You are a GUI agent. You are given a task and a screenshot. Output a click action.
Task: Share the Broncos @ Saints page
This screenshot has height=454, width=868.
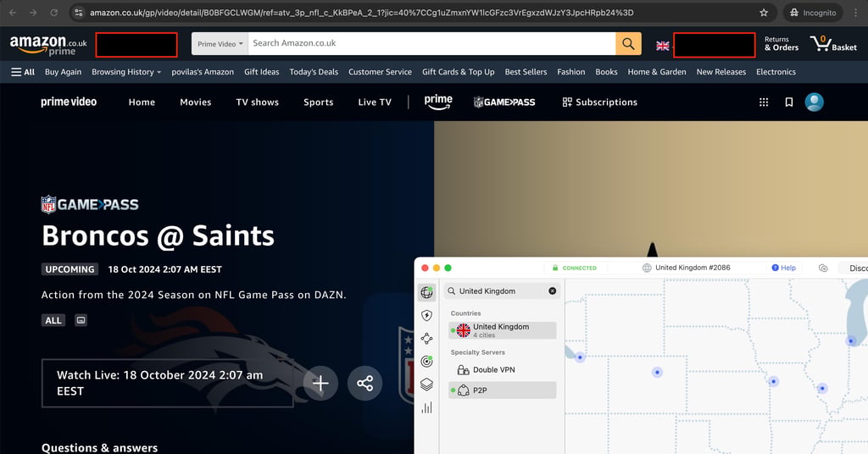click(x=364, y=383)
